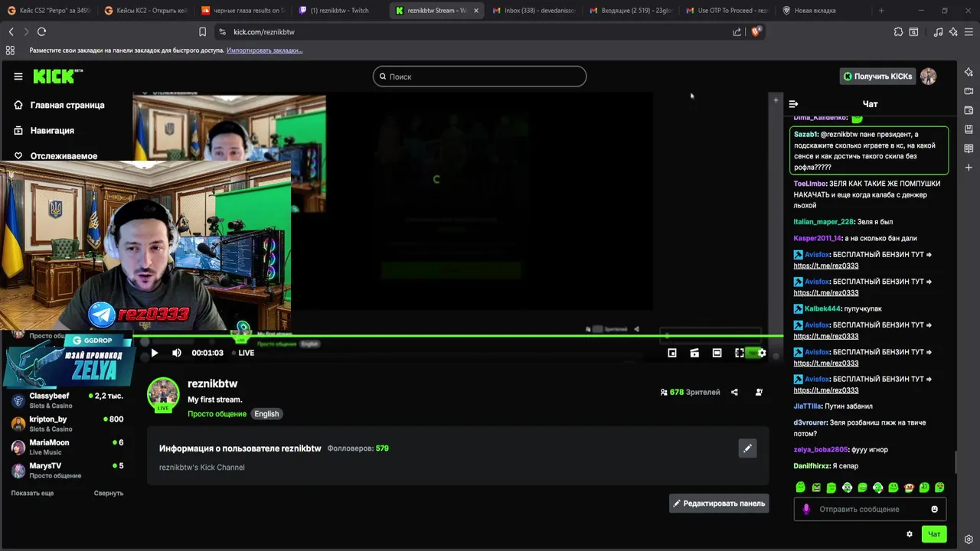Open the wallet icon in browser side panel
The height and width of the screenshot is (551, 980).
[969, 109]
